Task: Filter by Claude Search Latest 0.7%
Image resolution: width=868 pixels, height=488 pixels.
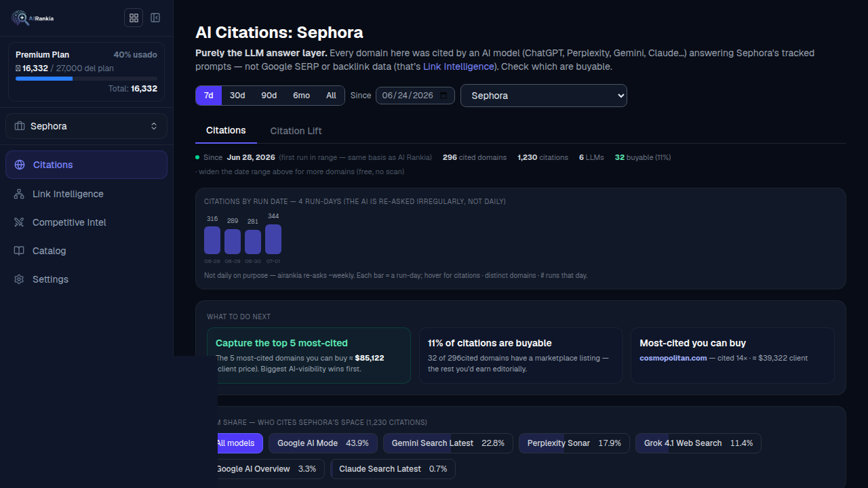Action: pyautogui.click(x=393, y=469)
